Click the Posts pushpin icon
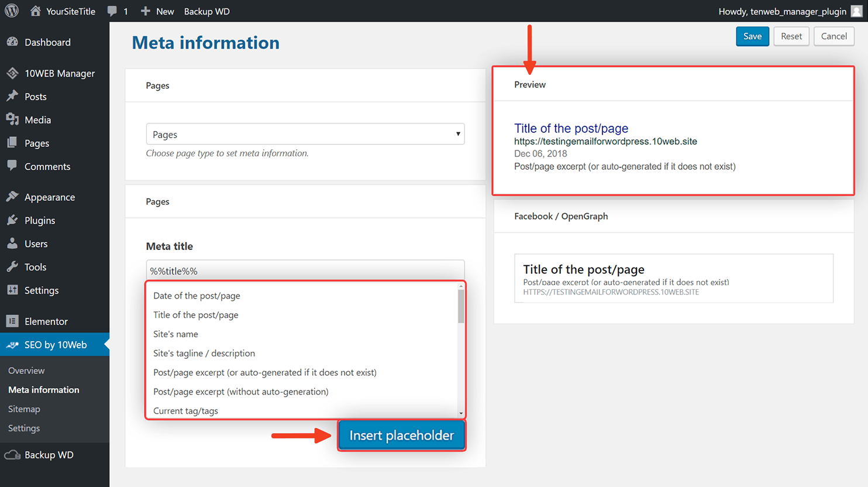This screenshot has height=487, width=868. [12, 96]
